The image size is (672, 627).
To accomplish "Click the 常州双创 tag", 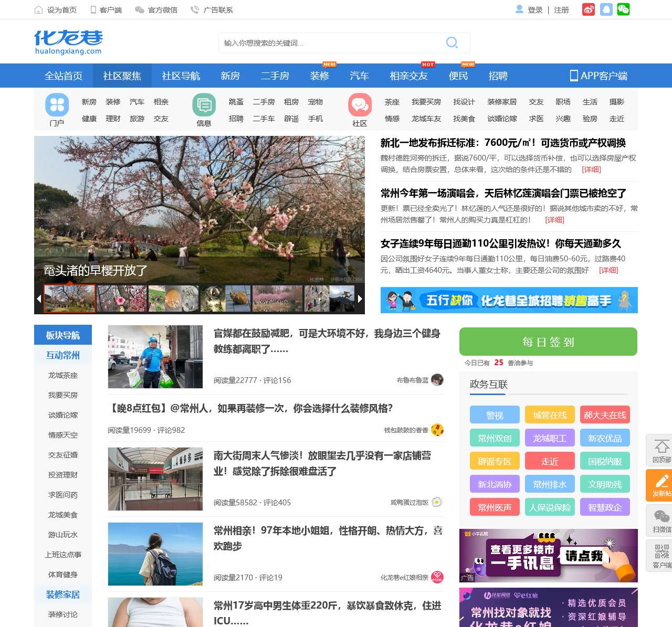I will pos(495,438).
